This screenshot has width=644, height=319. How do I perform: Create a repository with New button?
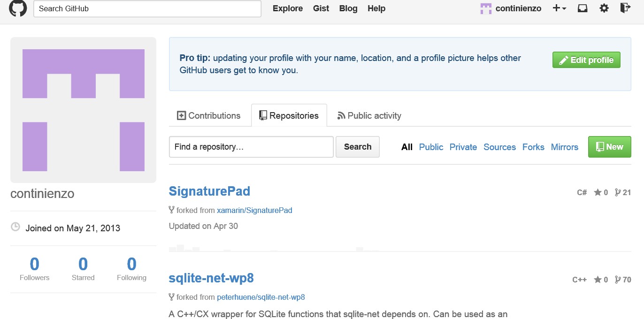609,147
